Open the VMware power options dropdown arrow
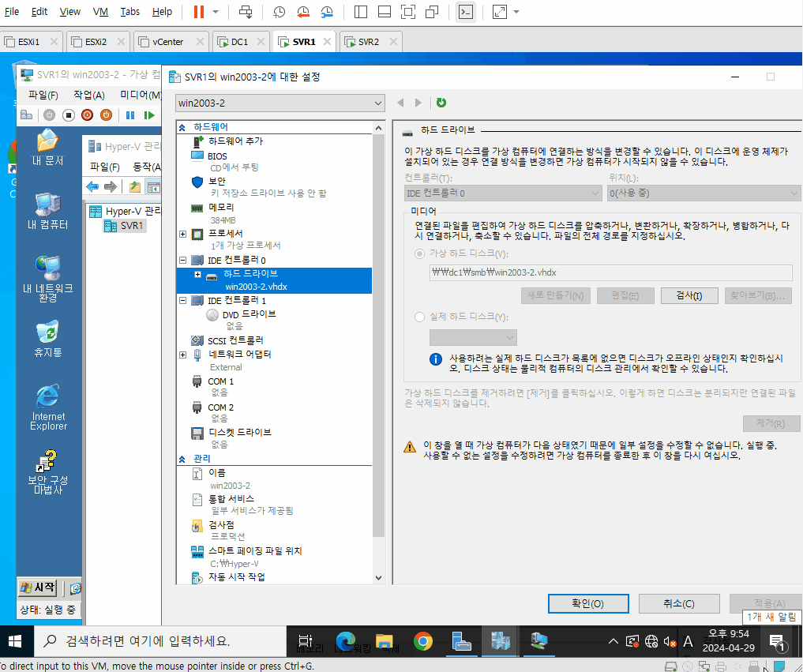This screenshot has width=803, height=672. click(216, 12)
